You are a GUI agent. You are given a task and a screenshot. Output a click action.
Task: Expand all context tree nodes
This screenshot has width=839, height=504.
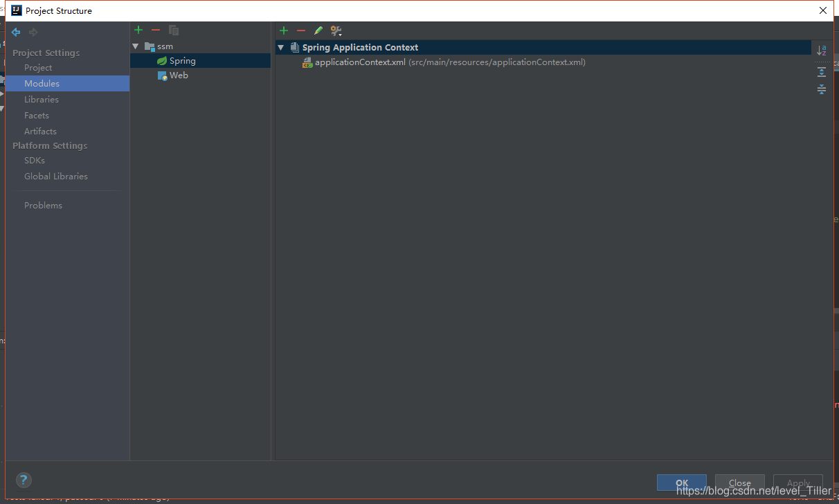click(822, 72)
